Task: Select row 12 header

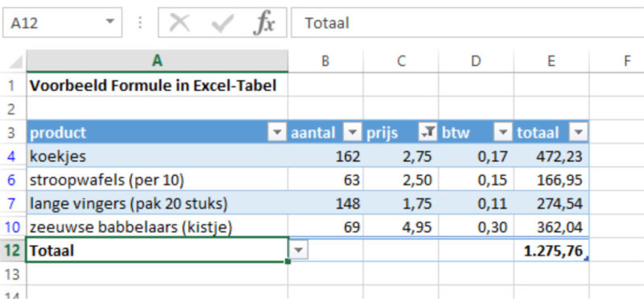Action: [13, 250]
